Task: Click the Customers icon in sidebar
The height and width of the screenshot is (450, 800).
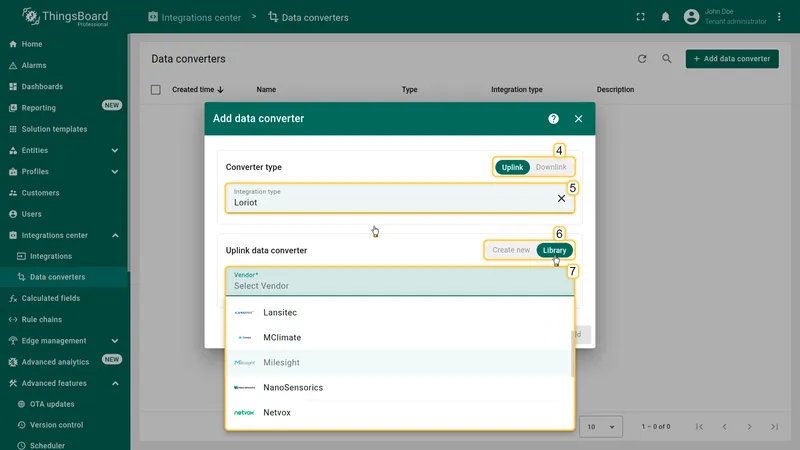Action: [13, 193]
